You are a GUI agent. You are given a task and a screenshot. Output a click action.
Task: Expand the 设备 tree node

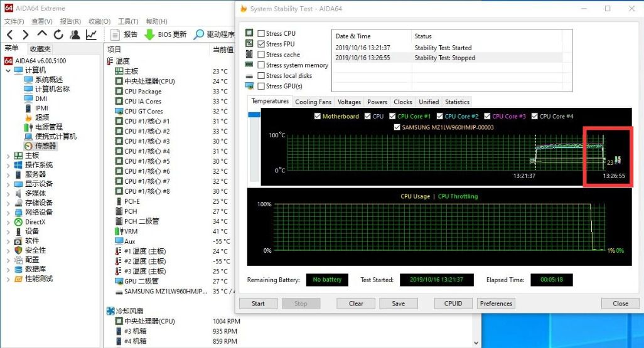(8, 231)
